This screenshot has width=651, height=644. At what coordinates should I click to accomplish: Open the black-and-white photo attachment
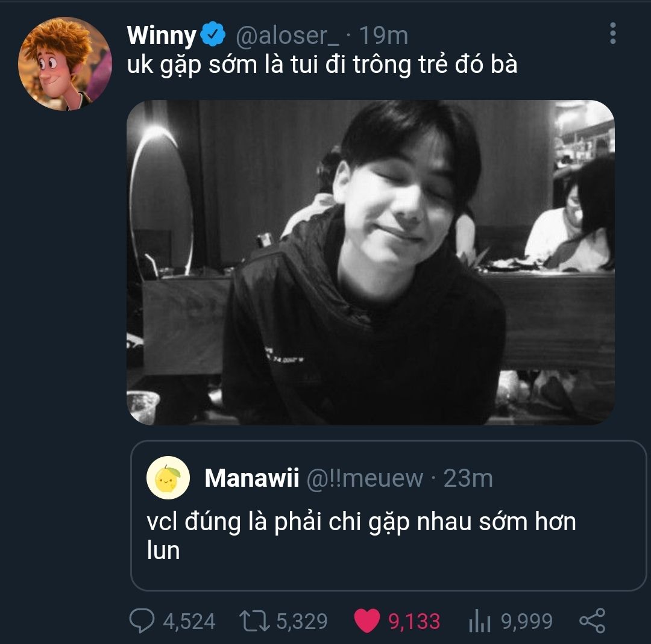(x=370, y=262)
